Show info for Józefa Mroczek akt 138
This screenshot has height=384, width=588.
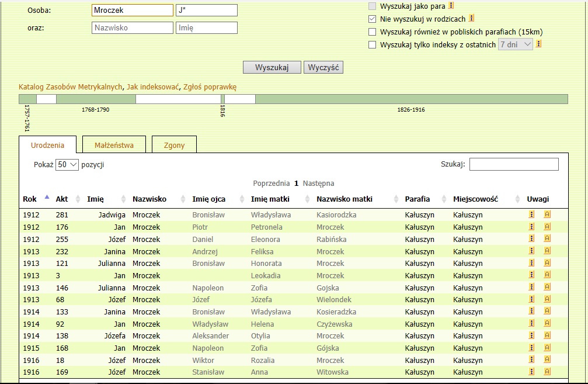coord(532,336)
